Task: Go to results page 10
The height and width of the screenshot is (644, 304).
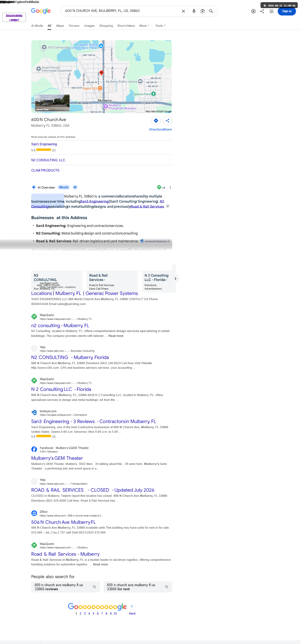Action: pyautogui.click(x=115, y=613)
